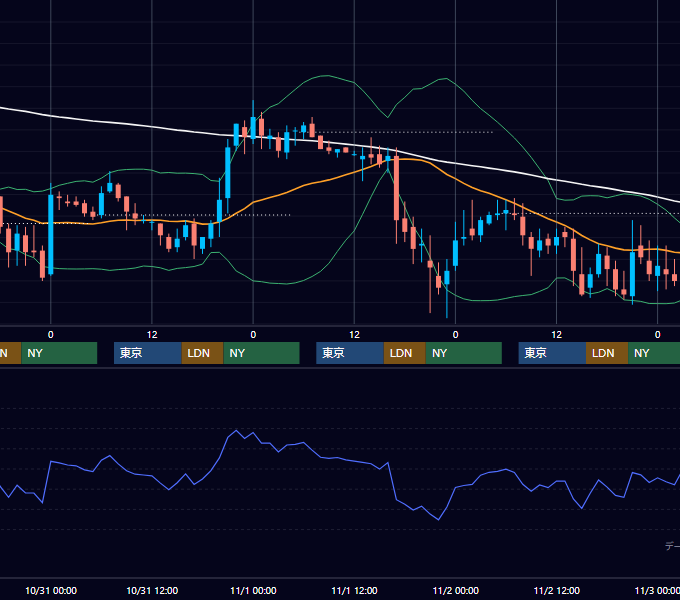Image resolution: width=680 pixels, height=600 pixels.
Task: Click the 11/2 東京 session block
Action: pyautogui.click(x=552, y=353)
